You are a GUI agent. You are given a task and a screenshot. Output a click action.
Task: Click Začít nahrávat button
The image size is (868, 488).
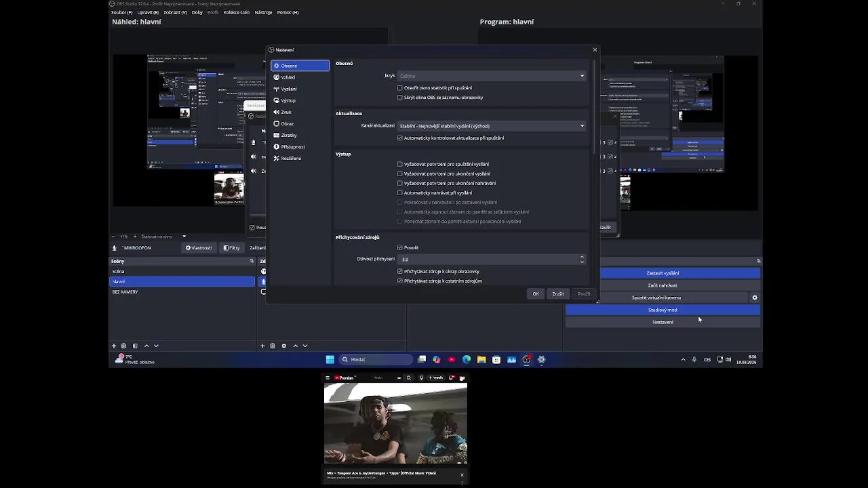[x=663, y=285]
